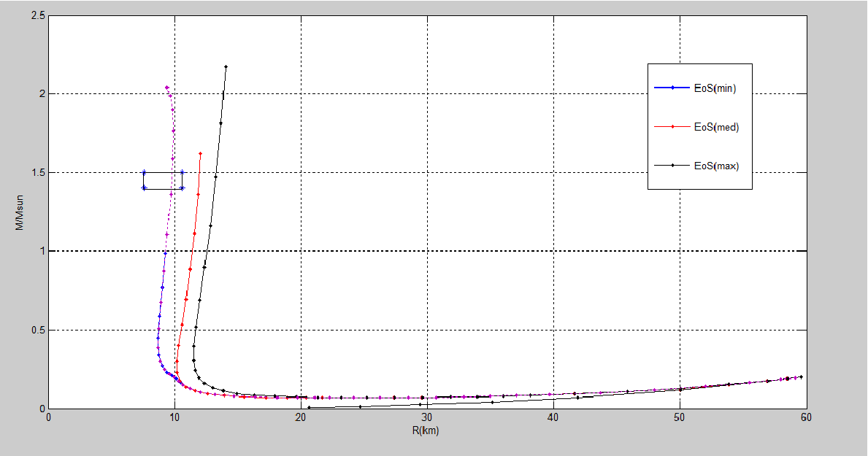Click the upper-left blue asterisk of the rectangle
Image resolution: width=868 pixels, height=456 pixels.
[x=144, y=173]
